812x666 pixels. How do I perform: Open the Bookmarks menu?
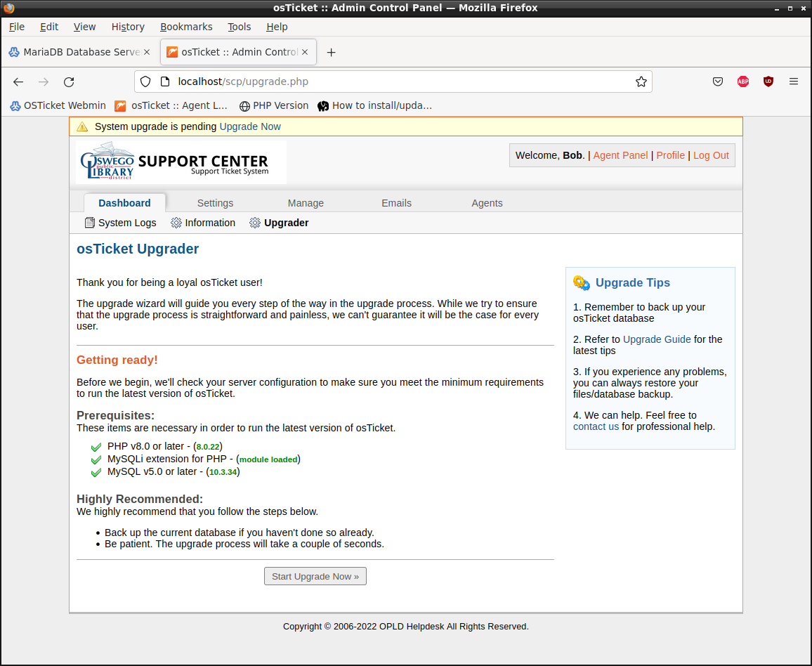point(186,27)
